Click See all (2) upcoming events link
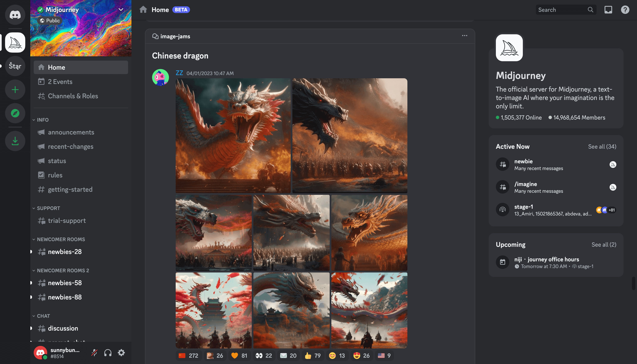Image resolution: width=637 pixels, height=364 pixels. (x=604, y=244)
